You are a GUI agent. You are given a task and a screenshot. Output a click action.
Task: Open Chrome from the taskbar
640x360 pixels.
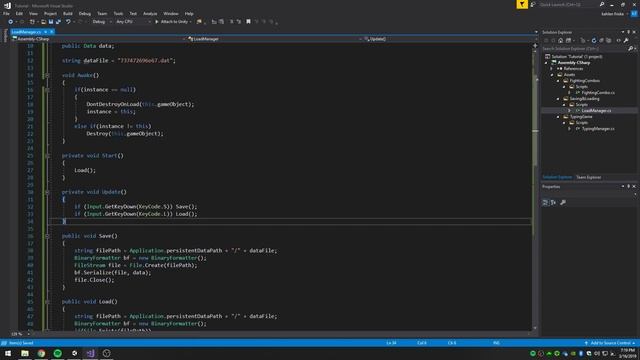tap(41, 353)
